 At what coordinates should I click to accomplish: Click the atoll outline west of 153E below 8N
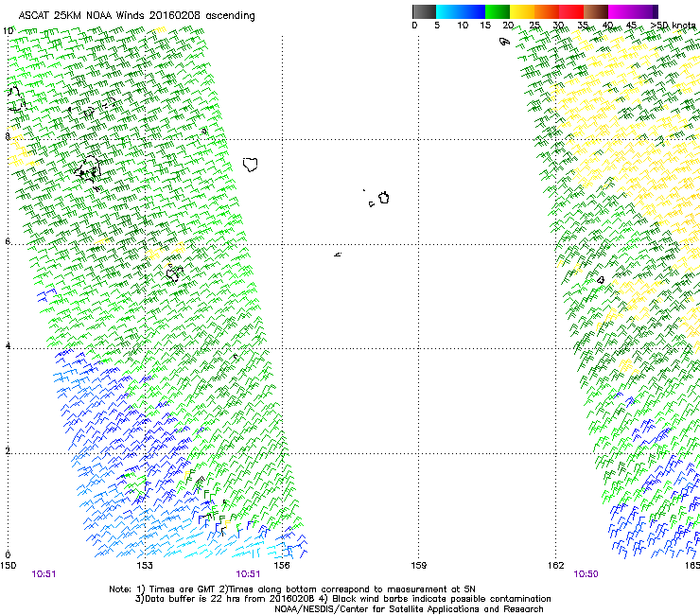(x=88, y=169)
